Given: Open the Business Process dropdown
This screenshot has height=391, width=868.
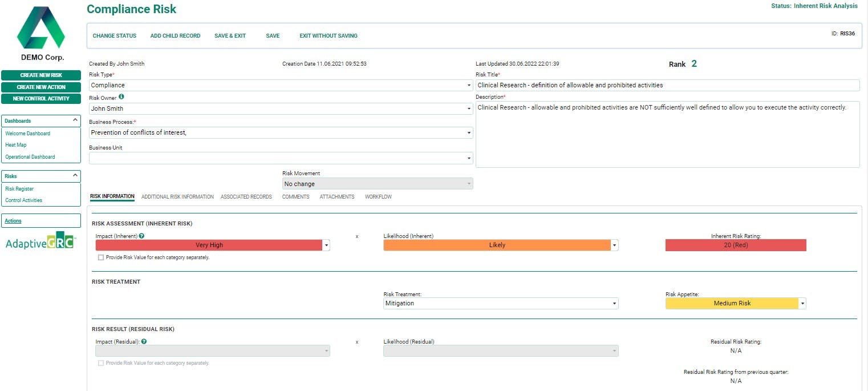Looking at the screenshot, I should tap(281, 132).
